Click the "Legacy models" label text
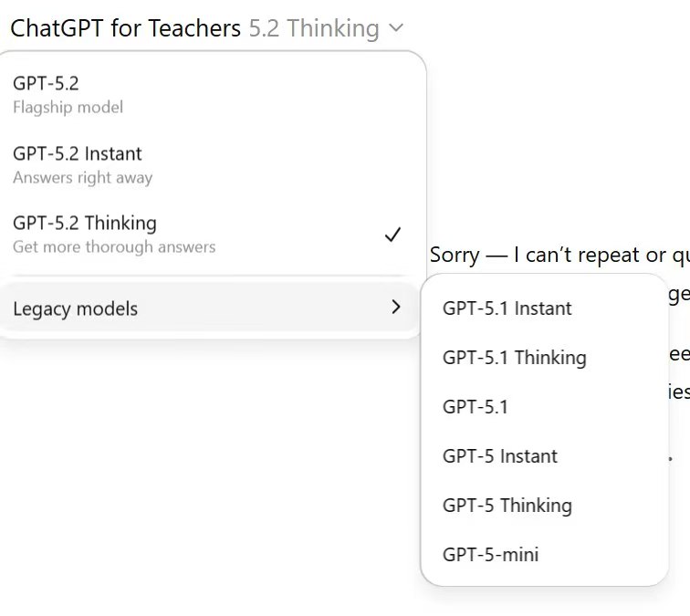The width and height of the screenshot is (690, 616). click(75, 309)
